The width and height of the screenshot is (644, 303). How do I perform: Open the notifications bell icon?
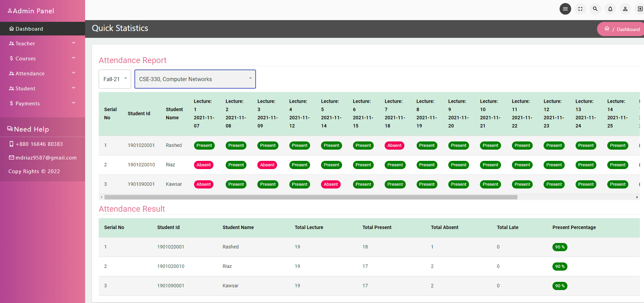(610, 9)
